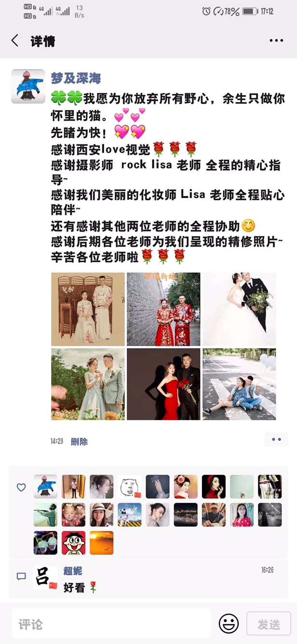Open the white wedding gown bouquet photo
Screen dimensions: 297x644
point(239,309)
